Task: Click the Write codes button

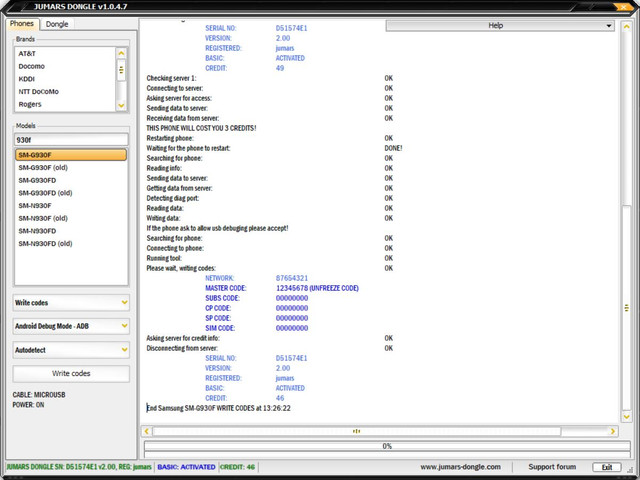Action: (71, 373)
